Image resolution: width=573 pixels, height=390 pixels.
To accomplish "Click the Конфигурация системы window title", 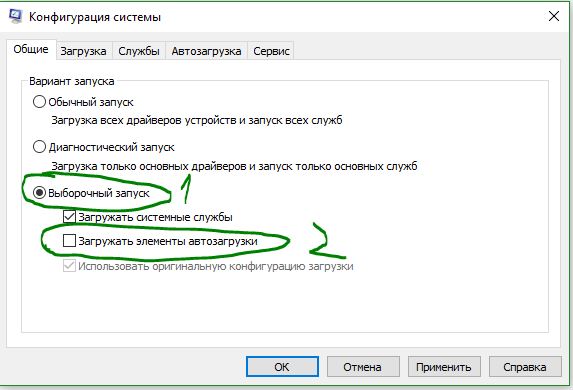I will 95,17.
